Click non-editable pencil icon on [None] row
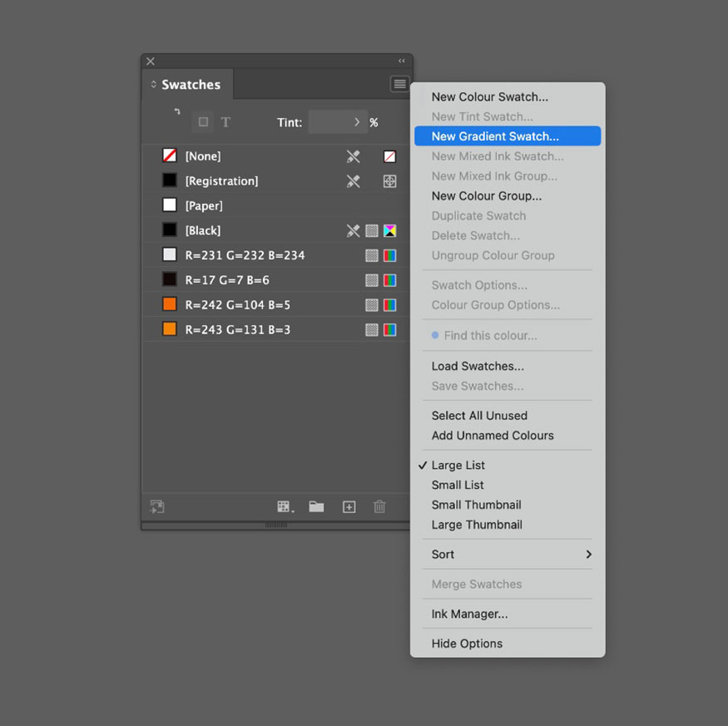Image resolution: width=728 pixels, height=726 pixels. point(354,156)
